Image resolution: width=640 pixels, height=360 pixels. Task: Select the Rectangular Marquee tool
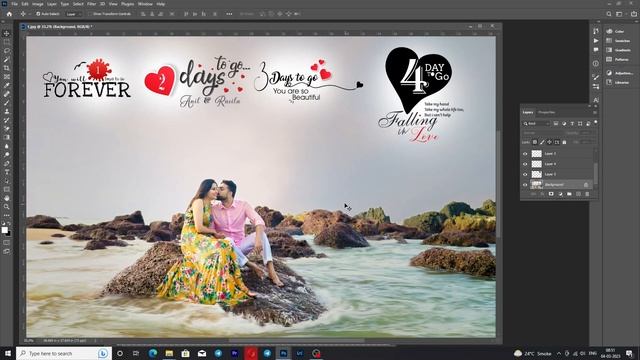(7, 42)
